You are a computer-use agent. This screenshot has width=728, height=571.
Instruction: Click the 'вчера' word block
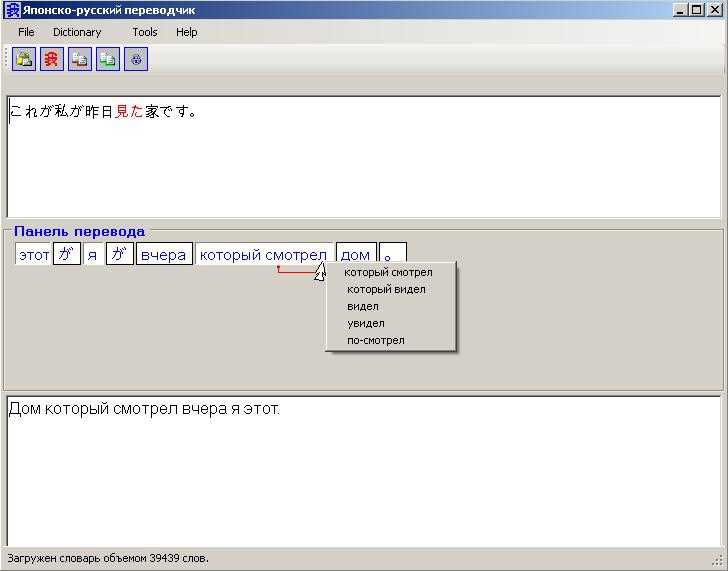(x=164, y=254)
